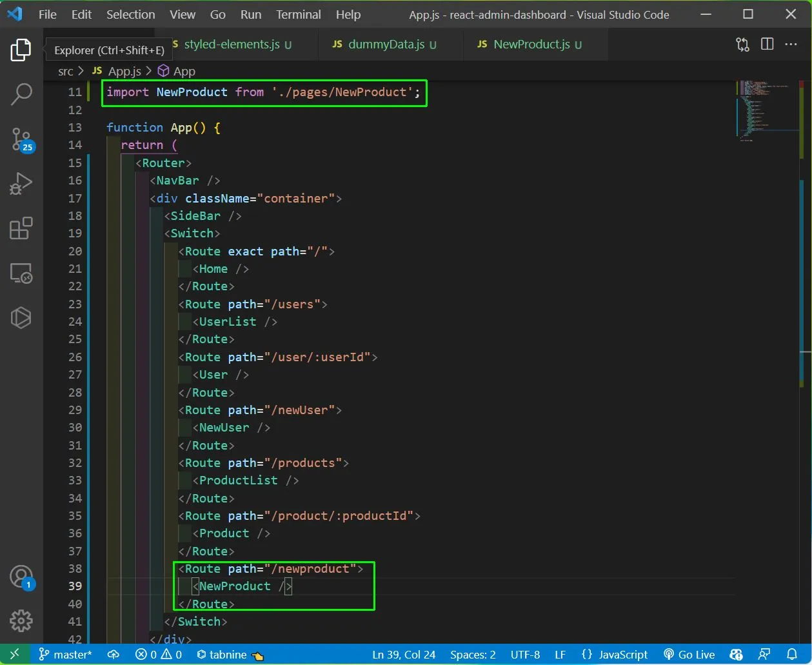This screenshot has height=665, width=812.
Task: Click the <ProductList /> component text
Action: pyautogui.click(x=246, y=481)
